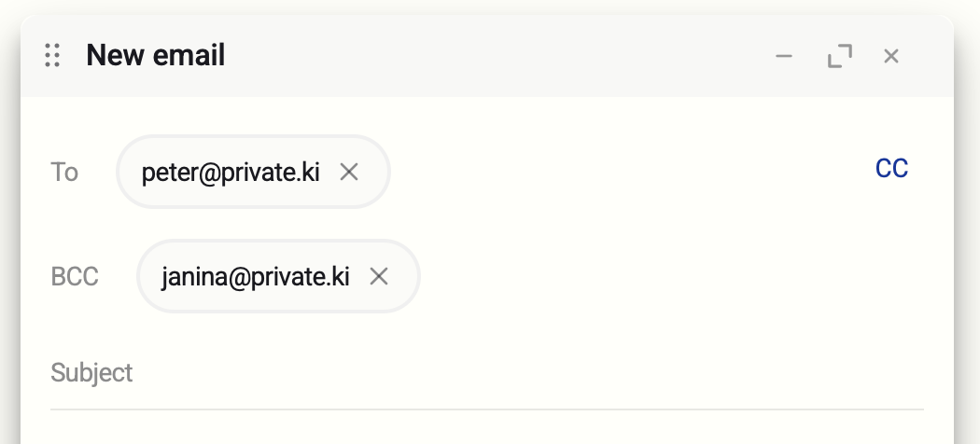
Task: Click the six-dot drag handle icon
Action: [x=53, y=56]
